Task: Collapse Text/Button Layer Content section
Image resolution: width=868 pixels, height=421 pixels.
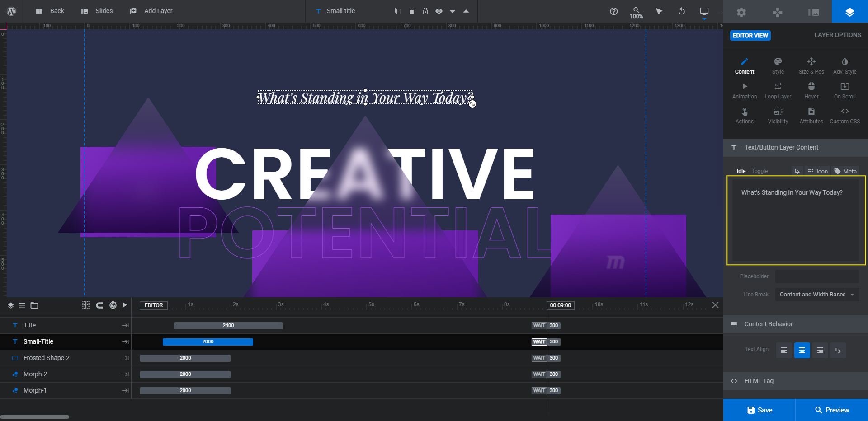Action: click(x=796, y=147)
